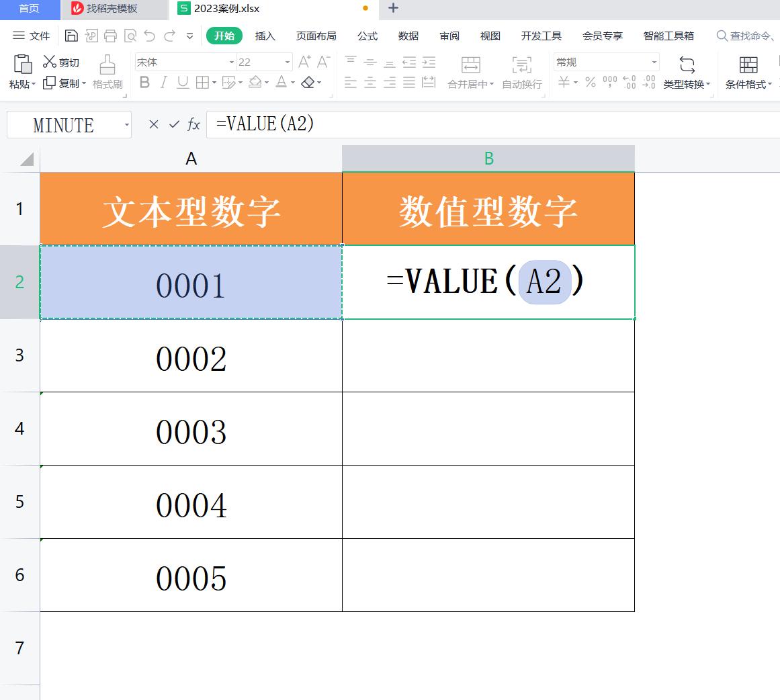Image resolution: width=780 pixels, height=700 pixels.
Task: Click the increase indent icon
Action: click(429, 62)
